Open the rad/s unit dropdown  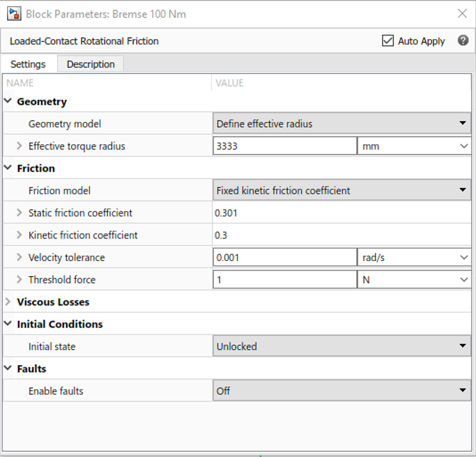[x=414, y=258]
